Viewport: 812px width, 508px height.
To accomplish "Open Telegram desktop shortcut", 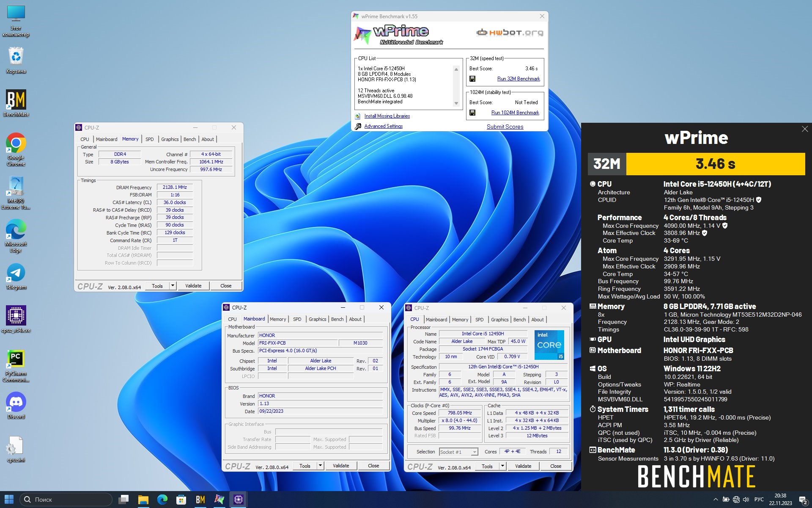I will click(16, 277).
